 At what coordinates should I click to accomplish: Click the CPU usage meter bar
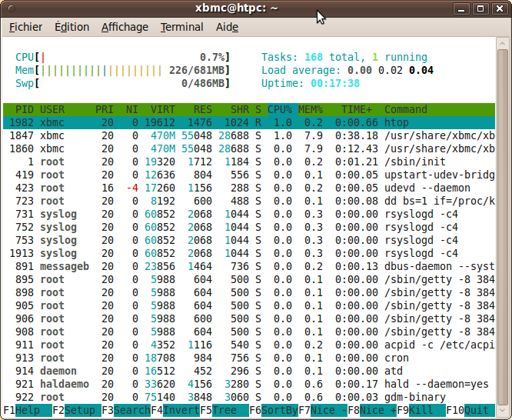click(122, 57)
